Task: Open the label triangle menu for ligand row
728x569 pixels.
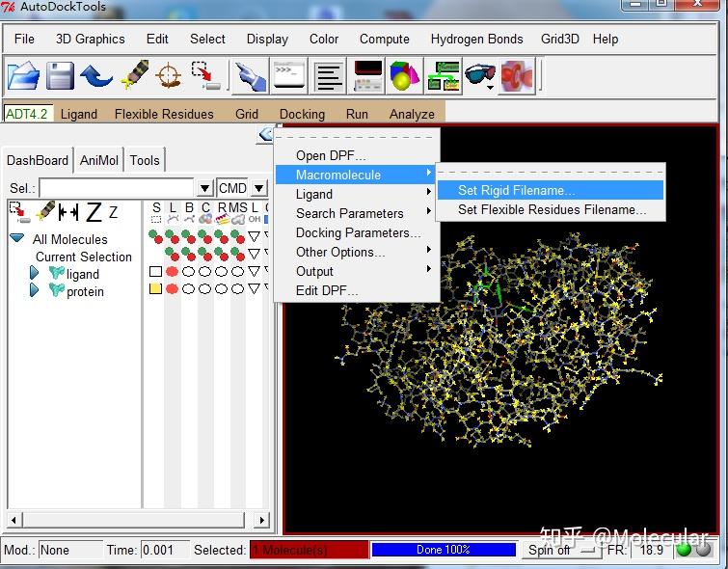Action: click(254, 271)
